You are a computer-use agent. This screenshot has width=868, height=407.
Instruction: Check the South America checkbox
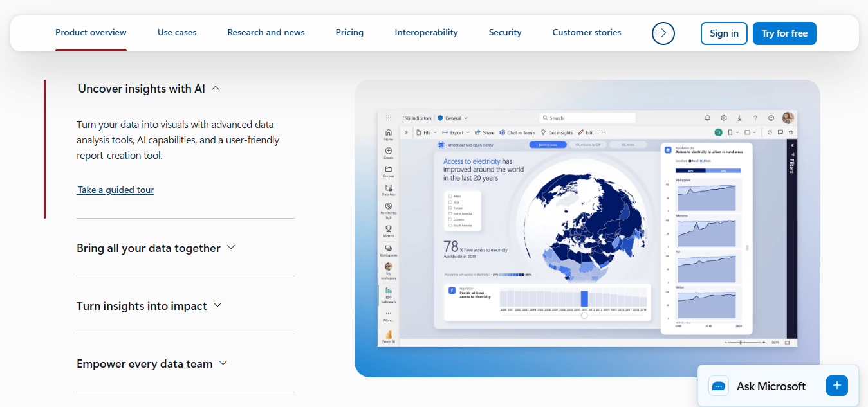[x=450, y=226]
